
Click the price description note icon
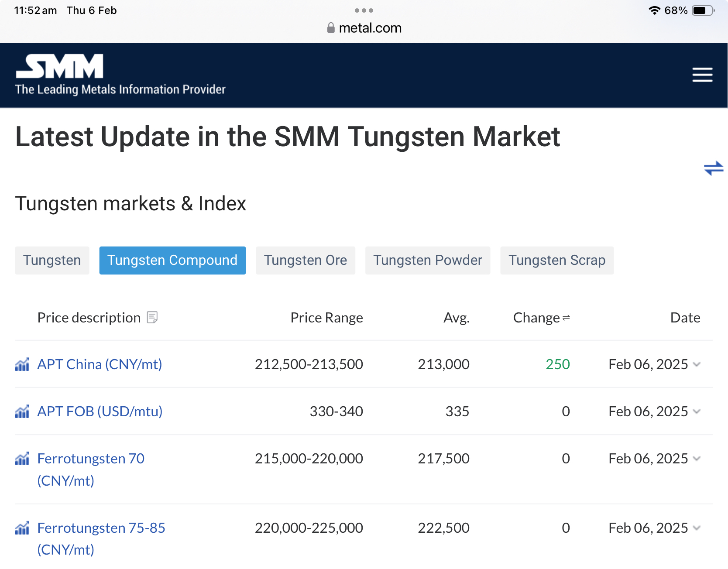(152, 317)
